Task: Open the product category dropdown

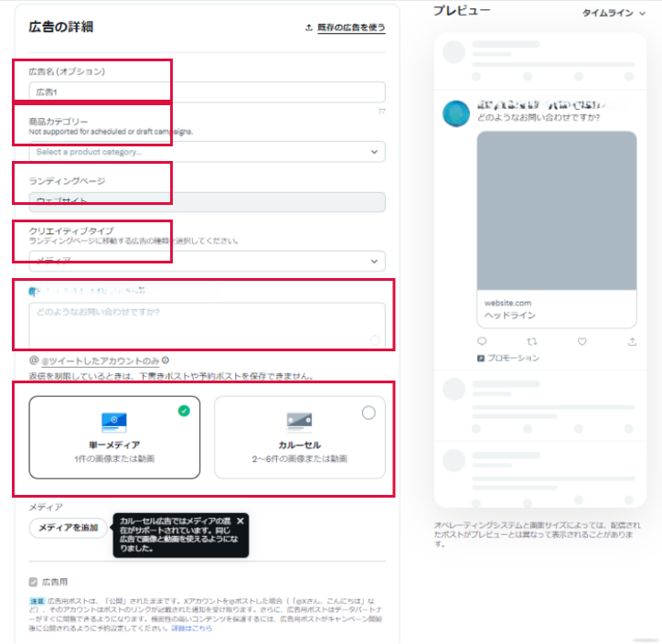Action: click(x=207, y=151)
